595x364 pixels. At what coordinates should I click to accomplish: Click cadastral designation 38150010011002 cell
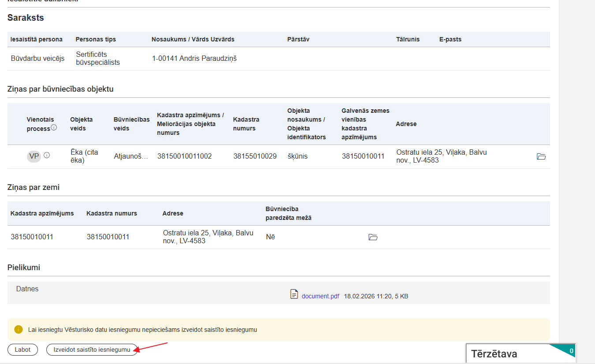pos(184,156)
